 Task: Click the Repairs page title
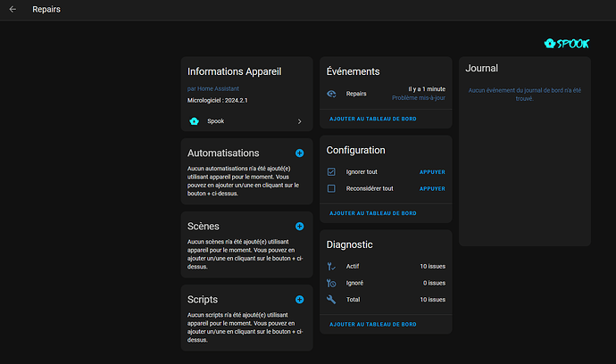[x=46, y=9]
